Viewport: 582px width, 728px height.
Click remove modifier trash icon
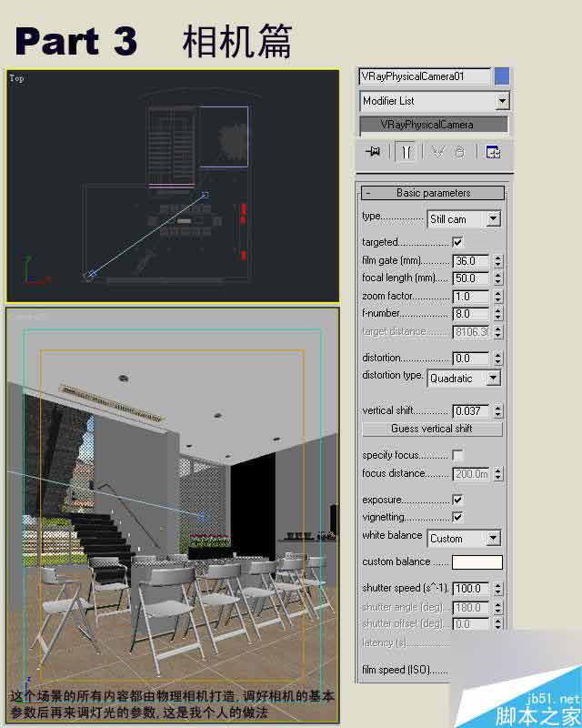point(460,152)
